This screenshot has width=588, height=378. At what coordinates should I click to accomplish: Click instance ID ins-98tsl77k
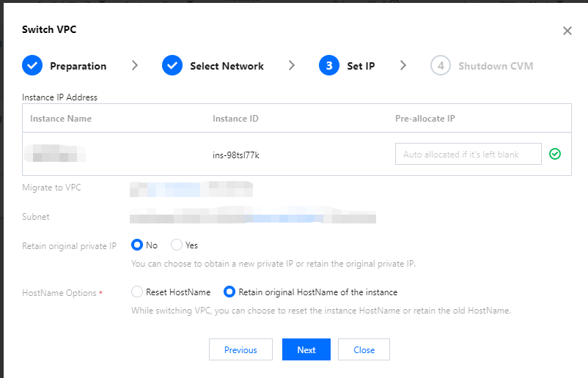pos(237,155)
